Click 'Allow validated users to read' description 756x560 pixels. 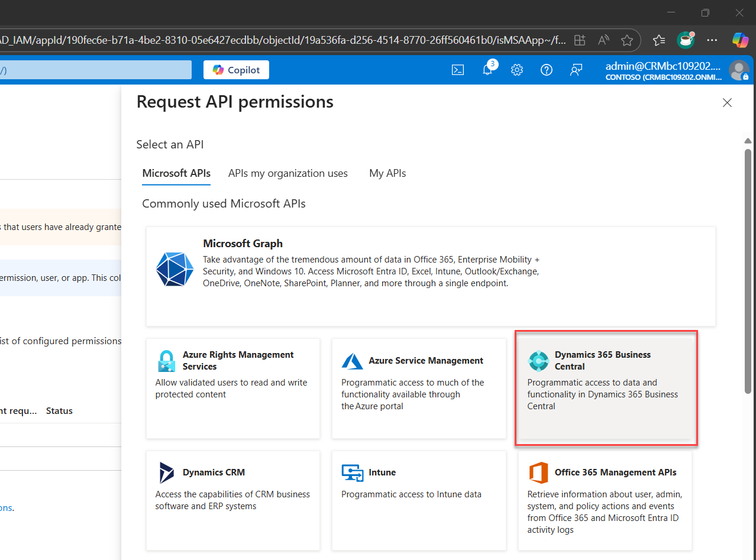231,389
